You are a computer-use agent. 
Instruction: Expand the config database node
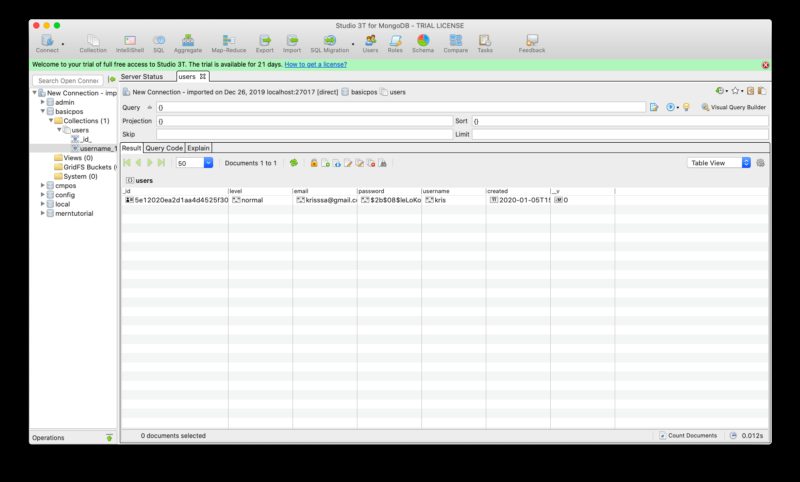(x=43, y=194)
